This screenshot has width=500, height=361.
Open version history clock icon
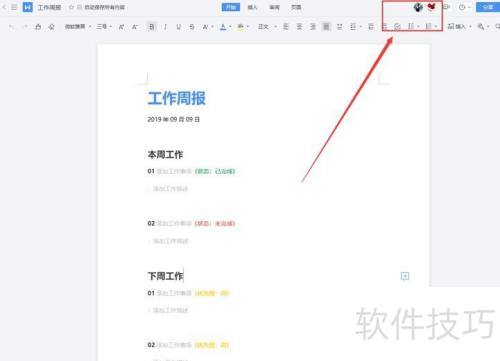coord(462,7)
